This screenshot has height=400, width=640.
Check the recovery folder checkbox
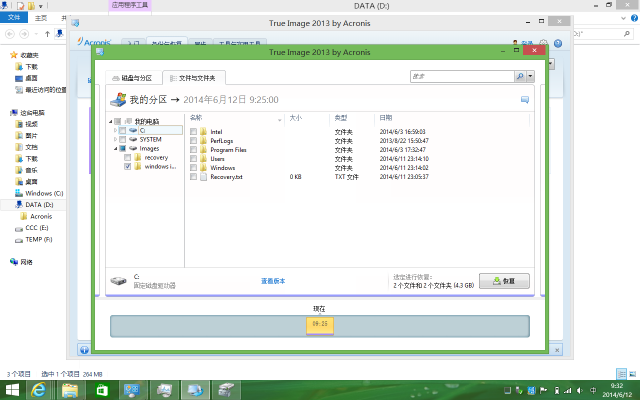click(x=127, y=158)
